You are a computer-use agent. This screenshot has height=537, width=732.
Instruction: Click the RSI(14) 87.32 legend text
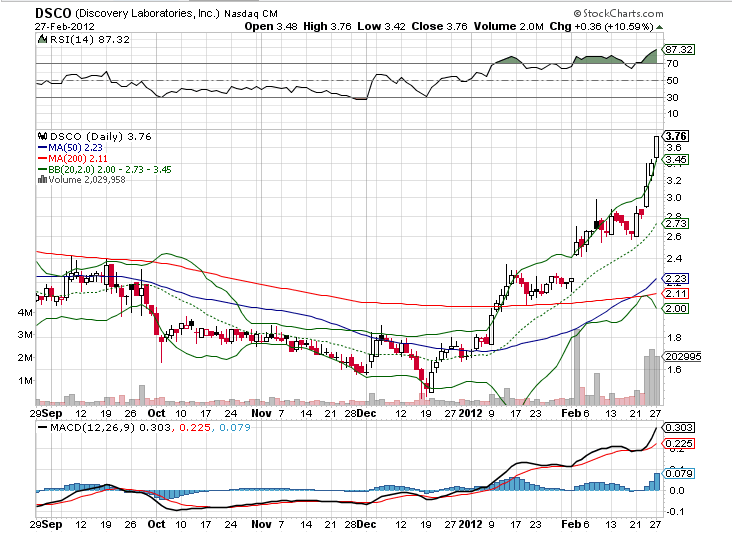click(90, 39)
